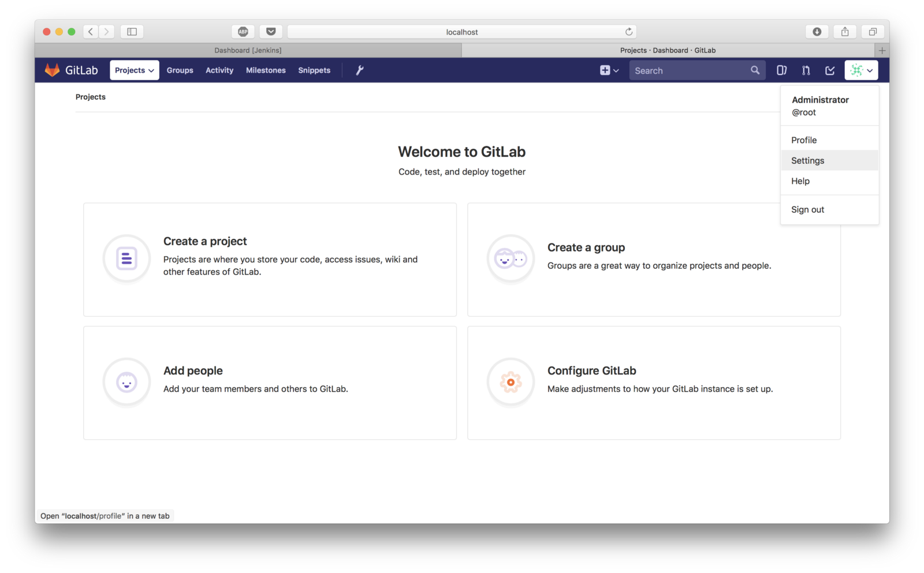Click 'Groups are a great way' description
Viewport: 924px width, 573px height.
click(660, 265)
